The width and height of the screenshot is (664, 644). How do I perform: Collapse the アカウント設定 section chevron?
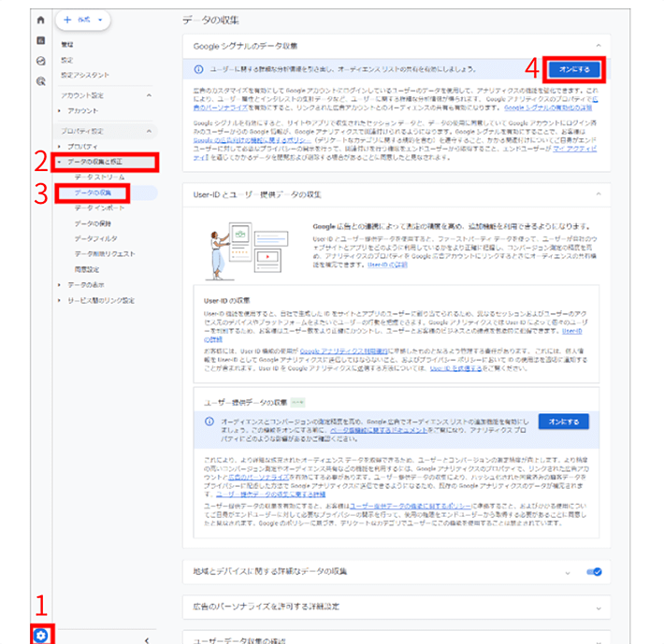pos(149,95)
